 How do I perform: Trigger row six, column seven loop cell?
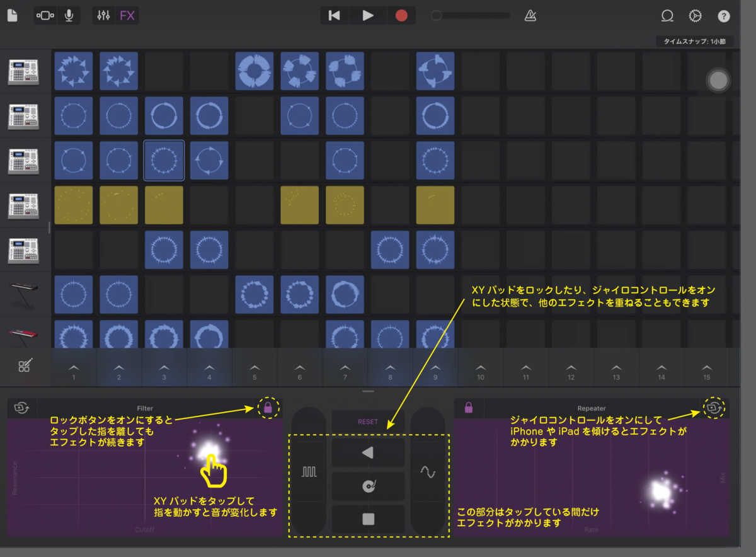point(345,294)
